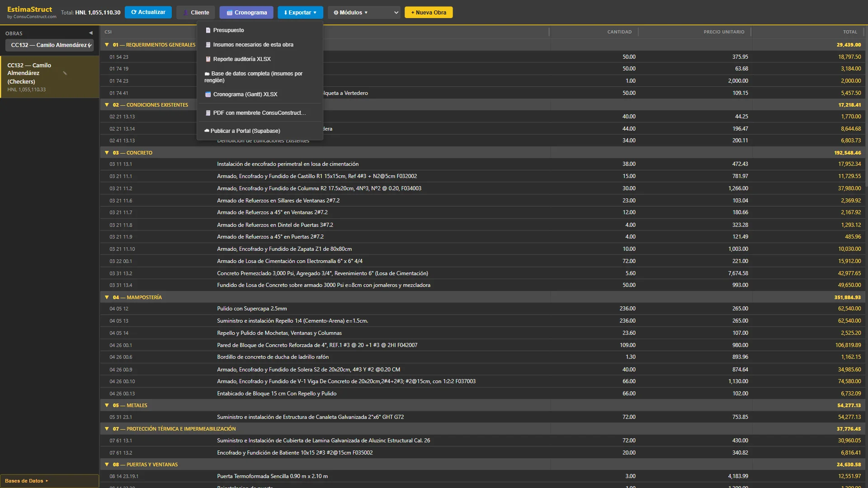Image resolution: width=868 pixels, height=488 pixels.
Task: Select 'Armado de Refuerzos en Dintel de Puertas 3#7.2'
Action: 482,225
